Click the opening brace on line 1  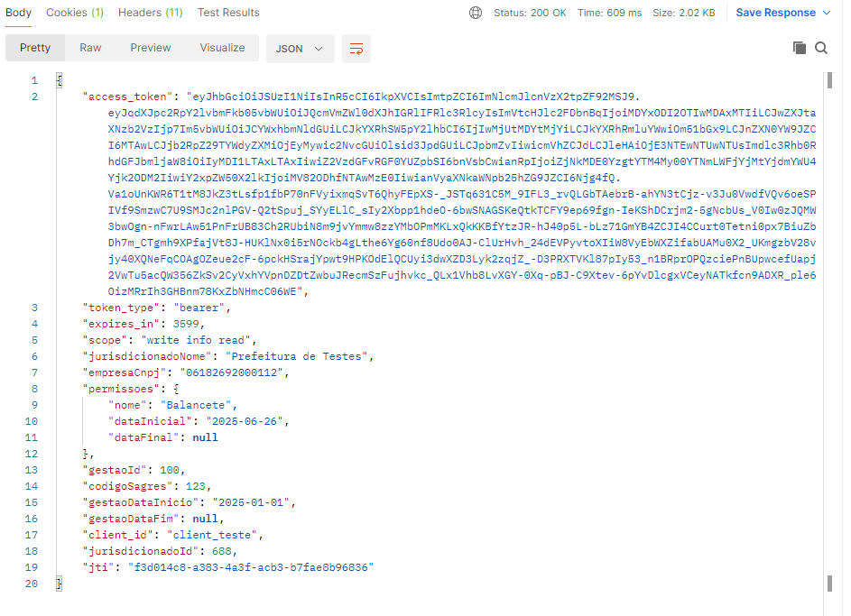click(60, 80)
